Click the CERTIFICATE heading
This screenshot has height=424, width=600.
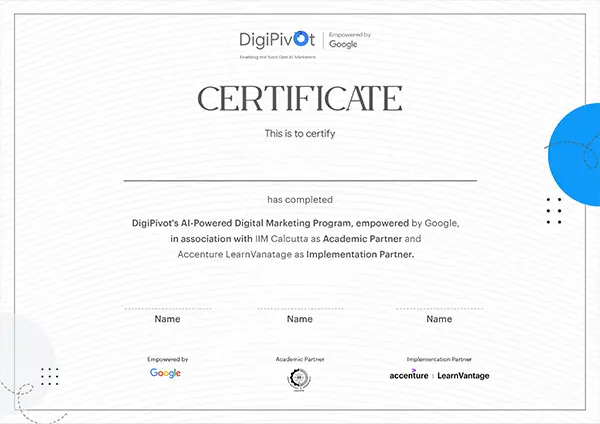(x=300, y=98)
